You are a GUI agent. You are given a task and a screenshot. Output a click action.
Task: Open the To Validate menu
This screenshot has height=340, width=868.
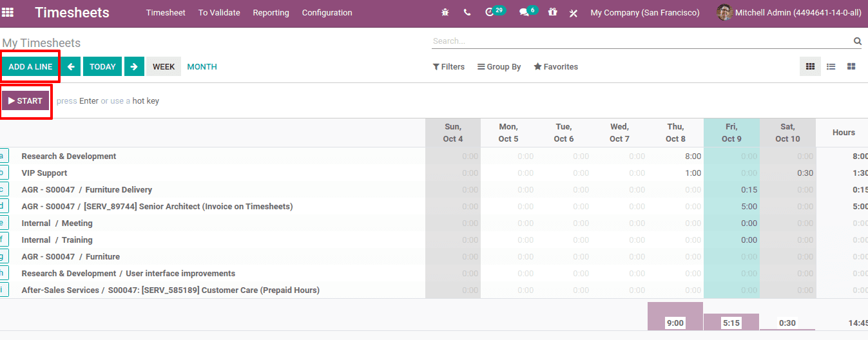pos(219,13)
